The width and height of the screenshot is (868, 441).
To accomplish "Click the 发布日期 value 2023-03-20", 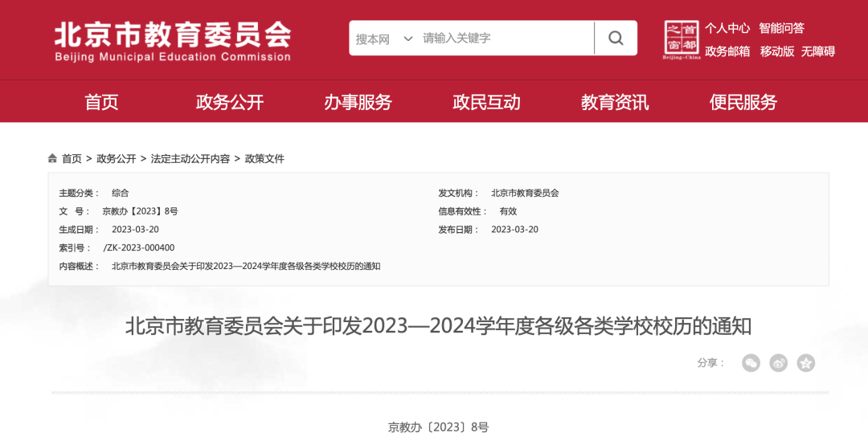I will pos(514,230).
